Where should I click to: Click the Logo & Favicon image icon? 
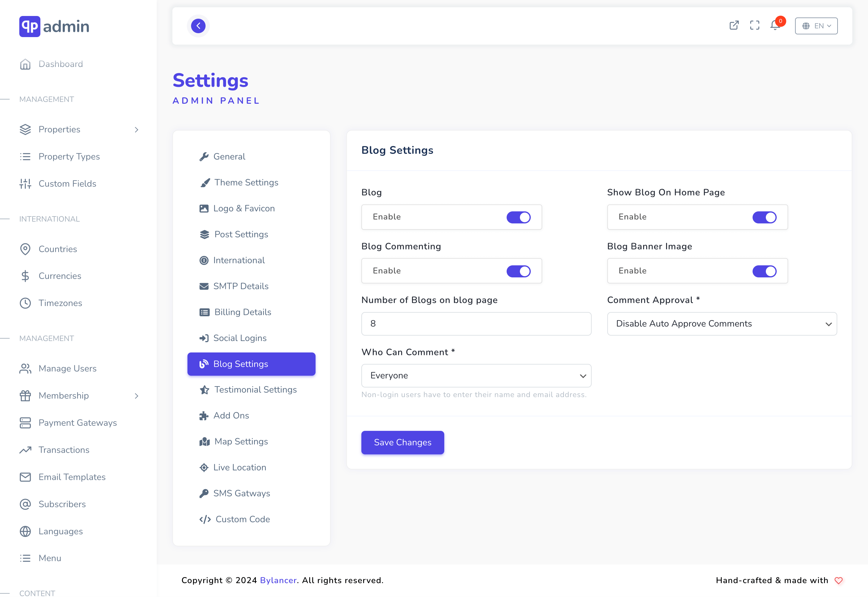pyautogui.click(x=204, y=208)
